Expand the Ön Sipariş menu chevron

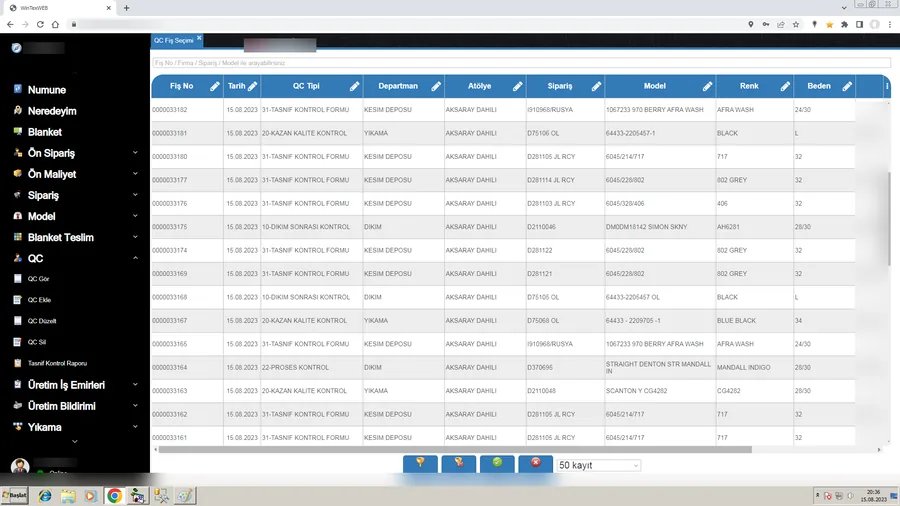135,153
